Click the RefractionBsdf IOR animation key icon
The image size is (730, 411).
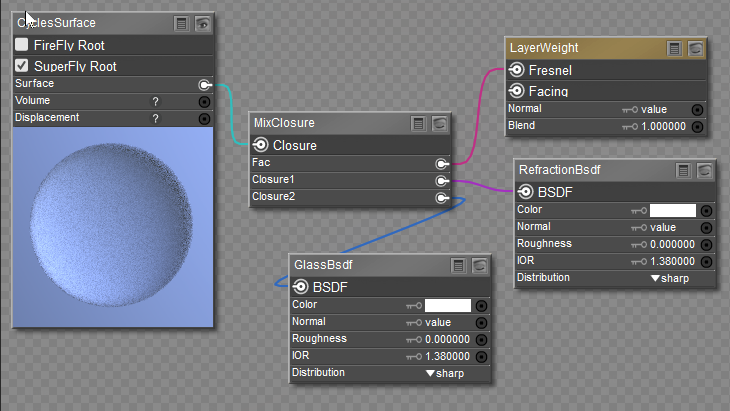click(639, 262)
